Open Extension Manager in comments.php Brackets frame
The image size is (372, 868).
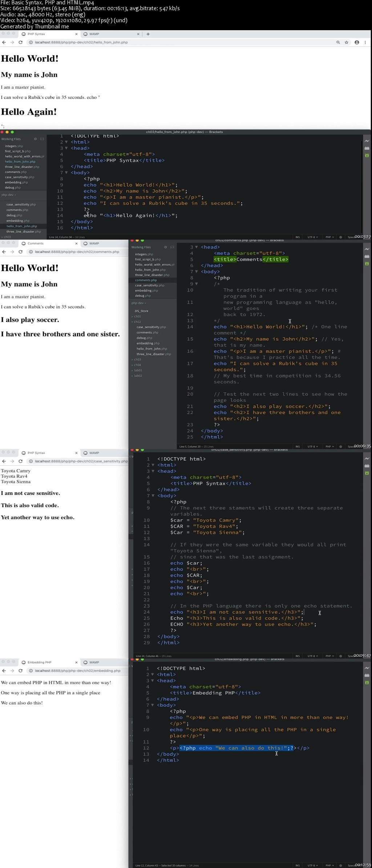367,256
